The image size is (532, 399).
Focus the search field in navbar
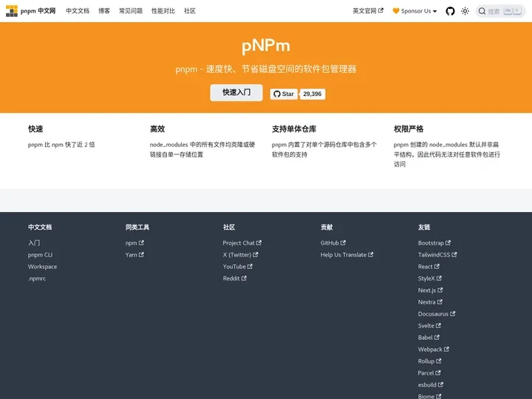(500, 11)
